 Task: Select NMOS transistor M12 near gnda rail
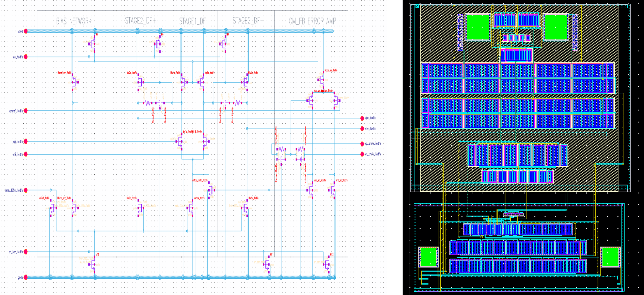coord(327,264)
